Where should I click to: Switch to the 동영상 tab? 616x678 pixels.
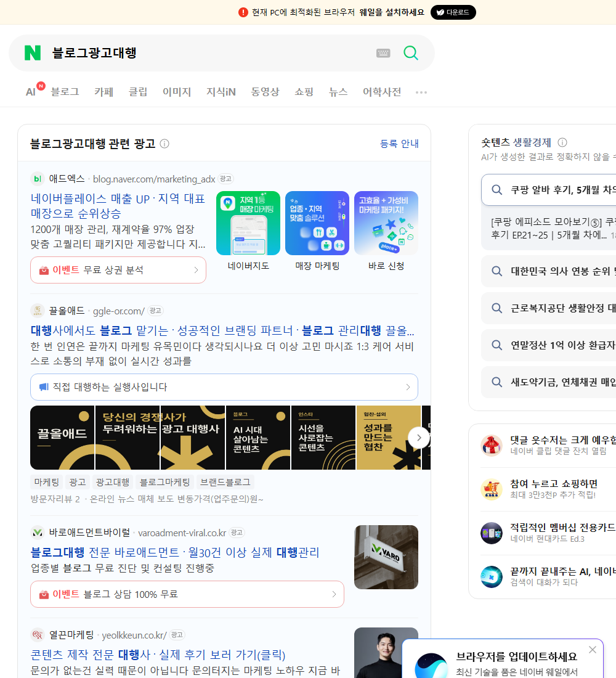pyautogui.click(x=265, y=92)
